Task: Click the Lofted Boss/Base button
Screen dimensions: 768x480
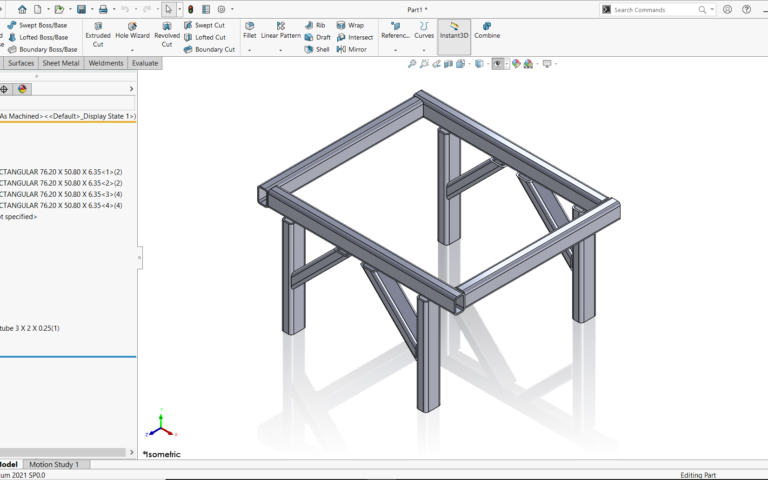Action: [x=42, y=37]
